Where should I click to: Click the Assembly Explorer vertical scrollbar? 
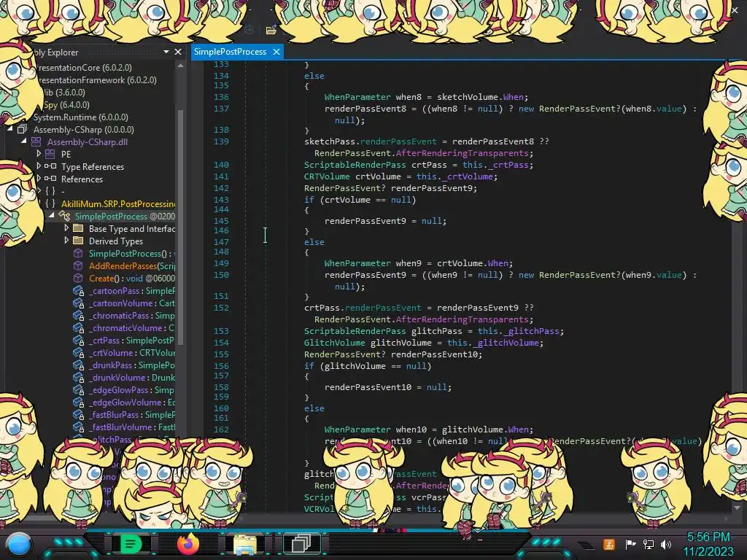(x=181, y=226)
